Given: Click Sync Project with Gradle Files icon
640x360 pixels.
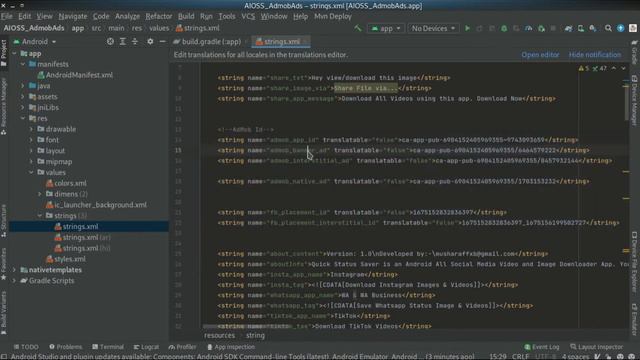Looking at the screenshot, I should [x=568, y=28].
